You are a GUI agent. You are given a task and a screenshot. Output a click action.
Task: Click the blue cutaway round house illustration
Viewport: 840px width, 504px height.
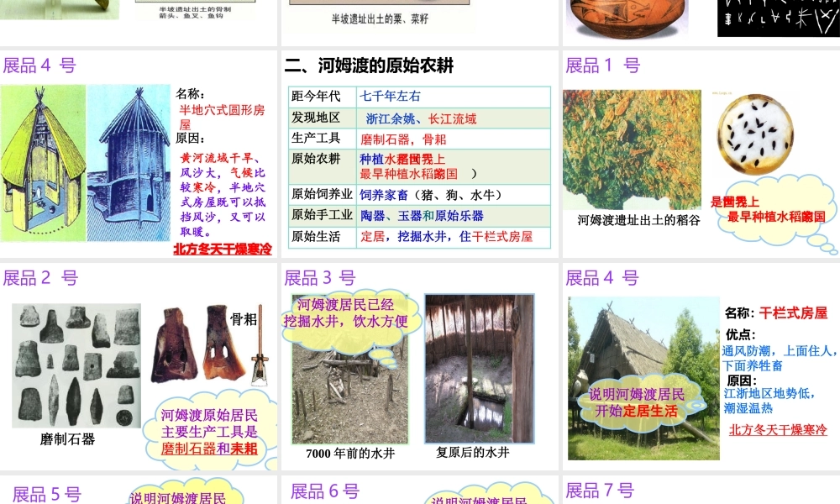click(129, 163)
